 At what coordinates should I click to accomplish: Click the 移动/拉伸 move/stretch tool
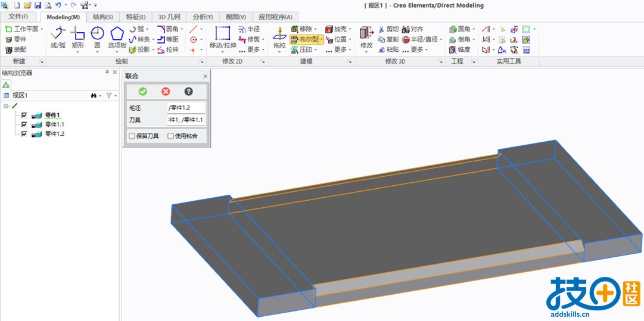pos(223,38)
